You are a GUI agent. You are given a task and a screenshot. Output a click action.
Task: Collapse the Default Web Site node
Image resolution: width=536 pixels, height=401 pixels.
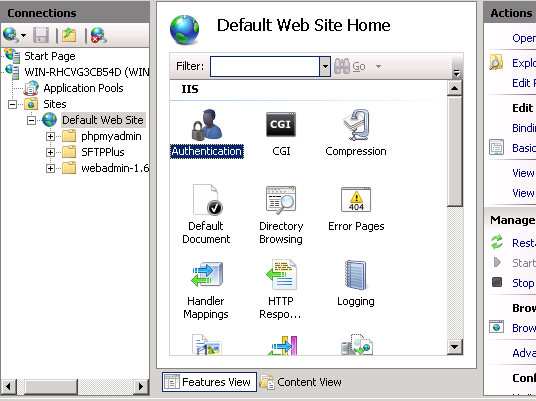tap(31, 120)
